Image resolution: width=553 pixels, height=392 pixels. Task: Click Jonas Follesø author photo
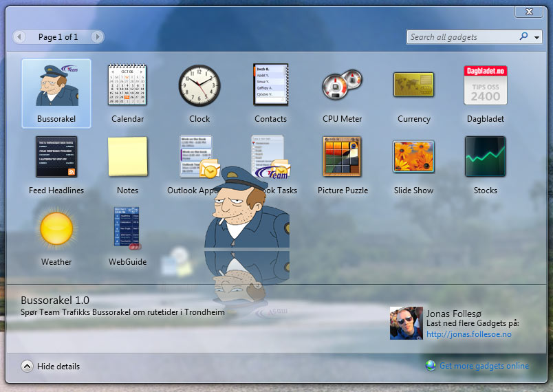(x=406, y=323)
